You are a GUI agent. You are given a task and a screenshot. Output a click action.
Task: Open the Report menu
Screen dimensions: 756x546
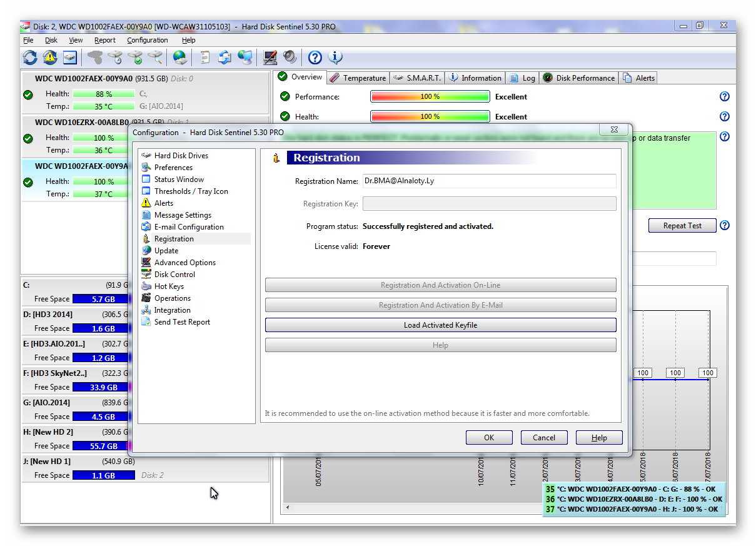105,40
